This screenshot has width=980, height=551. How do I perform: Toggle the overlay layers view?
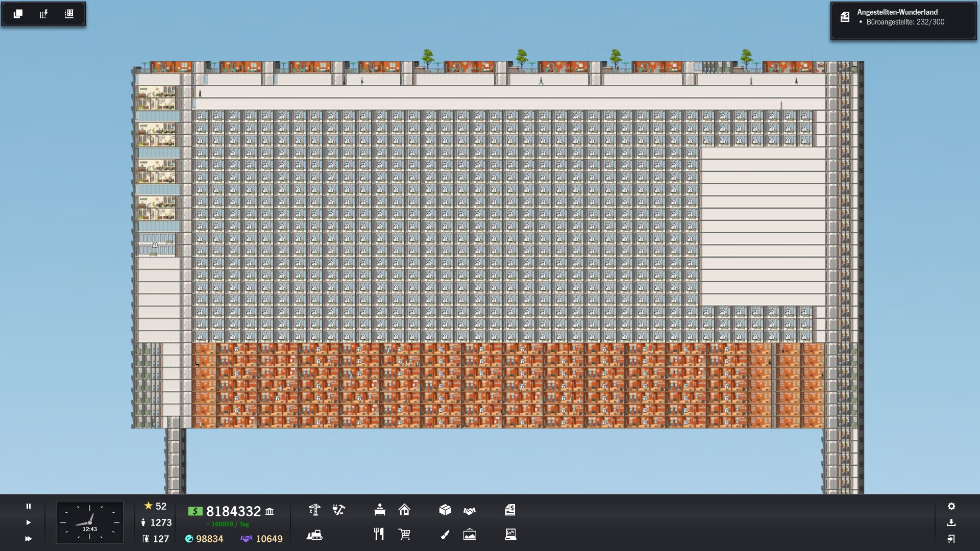click(18, 14)
